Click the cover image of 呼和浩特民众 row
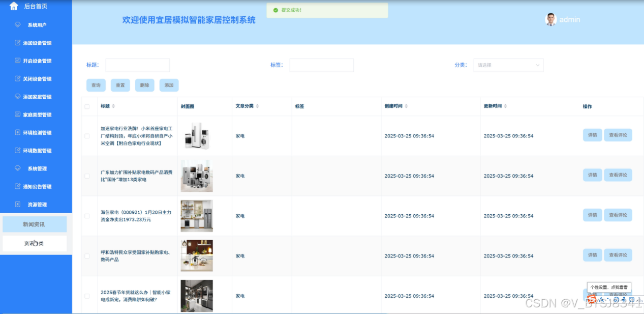The width and height of the screenshot is (644, 314). (x=197, y=256)
